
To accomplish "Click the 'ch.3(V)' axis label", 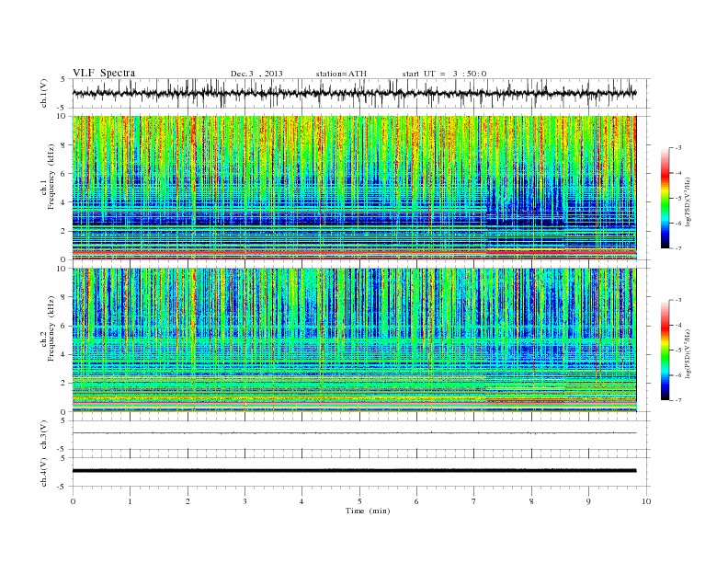I will [x=44, y=435].
